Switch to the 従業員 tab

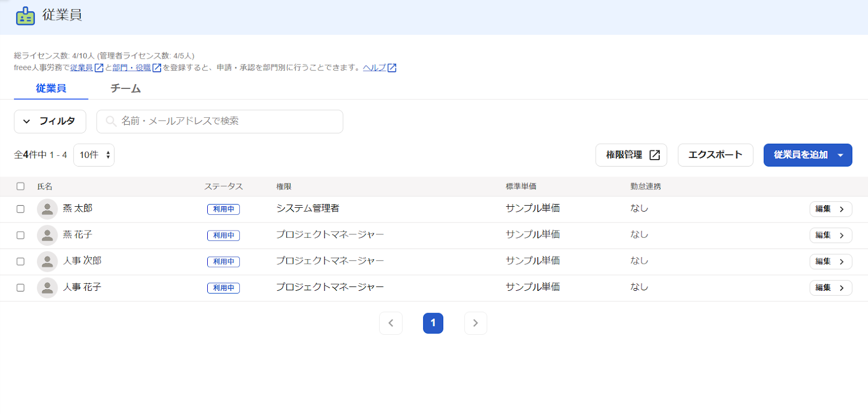coord(51,88)
